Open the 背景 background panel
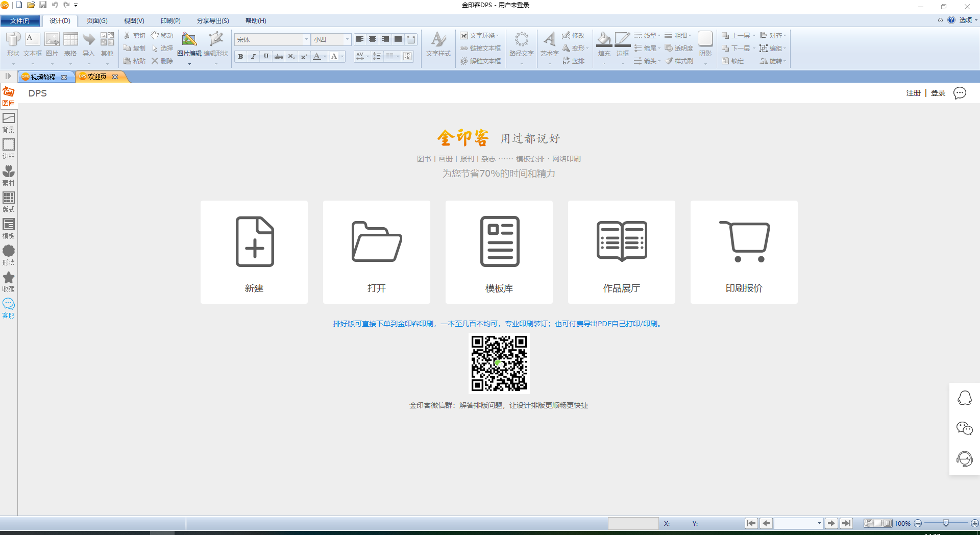The image size is (980, 535). pos(9,123)
